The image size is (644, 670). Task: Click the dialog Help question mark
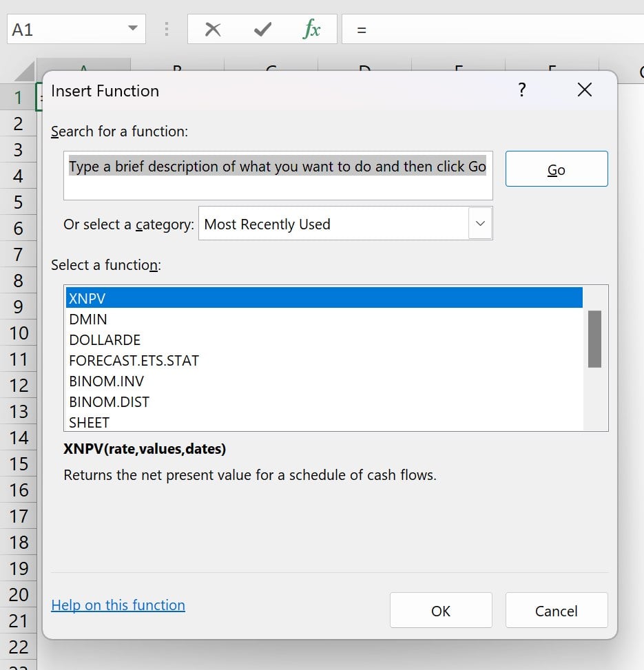click(x=522, y=90)
